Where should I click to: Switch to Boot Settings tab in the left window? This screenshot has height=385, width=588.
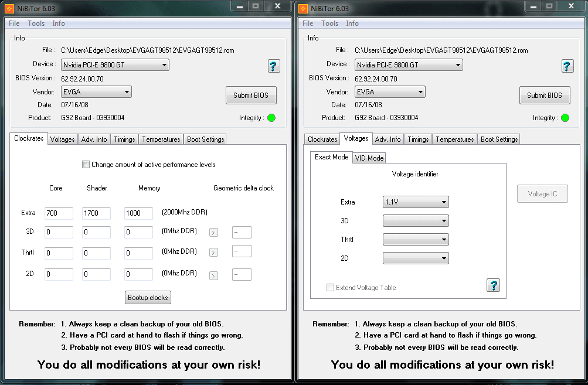click(206, 139)
